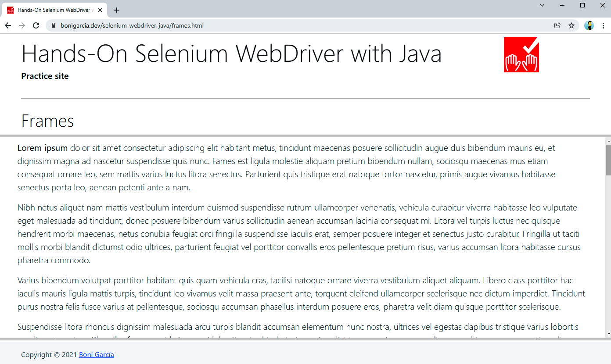Bookmark this page with the star icon

(x=571, y=25)
